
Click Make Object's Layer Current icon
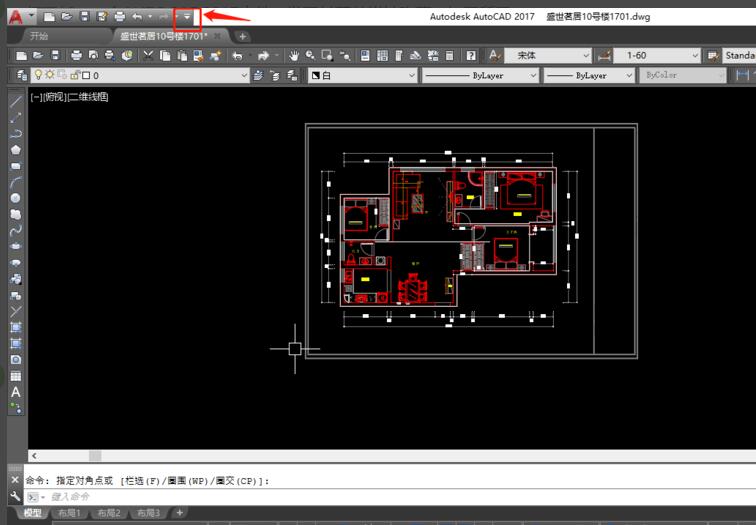pos(258,75)
